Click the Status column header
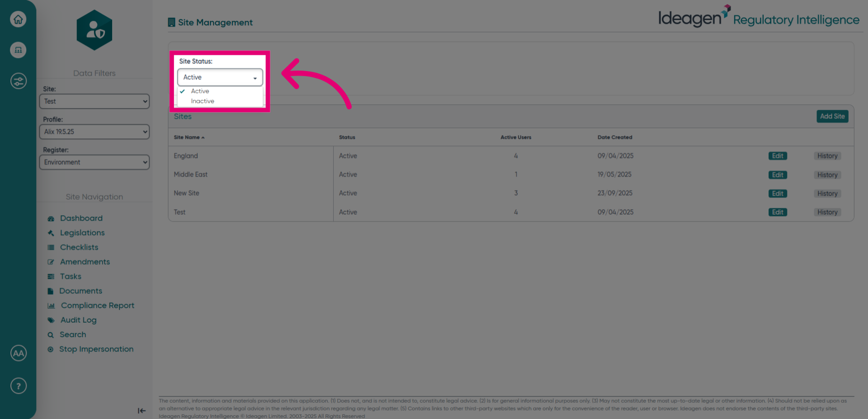The width and height of the screenshot is (868, 419). coord(347,137)
